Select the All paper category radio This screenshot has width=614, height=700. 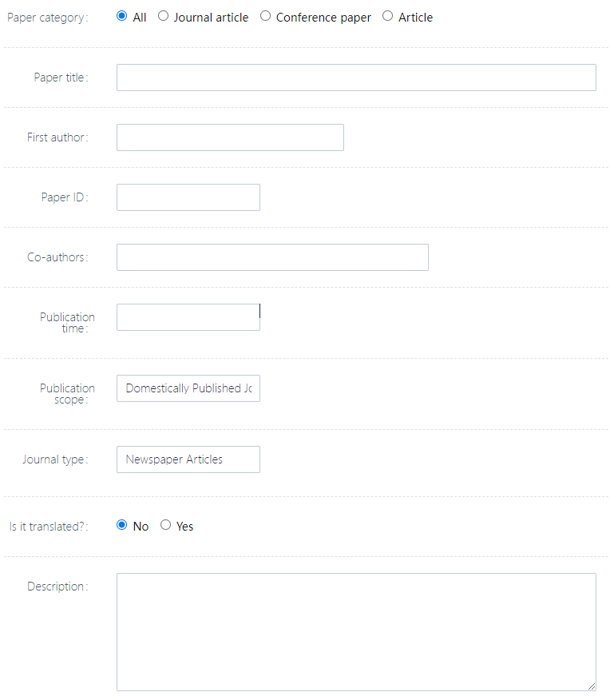(122, 17)
